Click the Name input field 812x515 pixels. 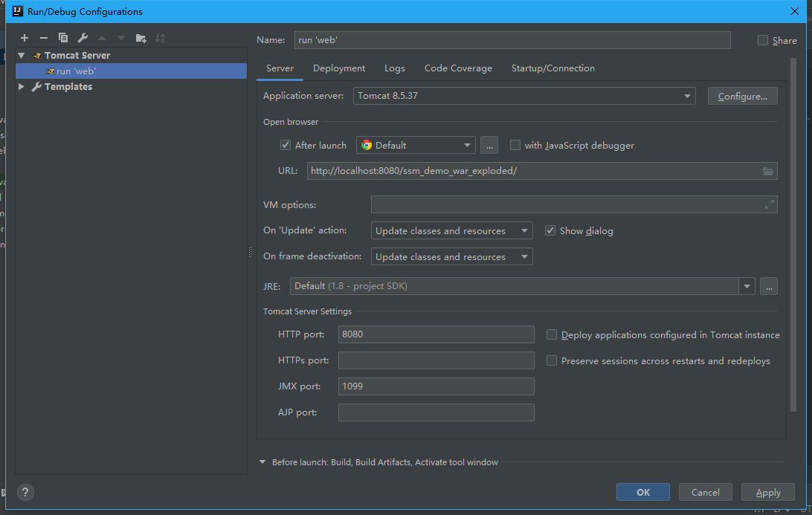pyautogui.click(x=512, y=40)
